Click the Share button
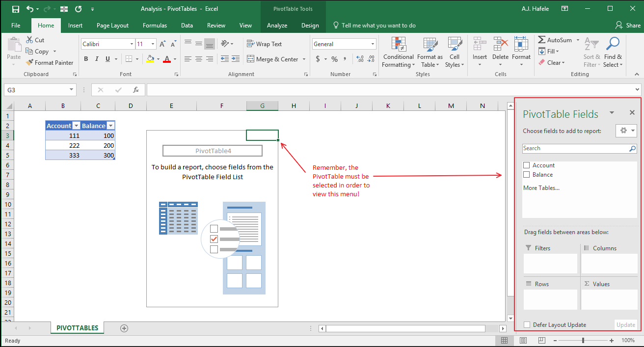The image size is (644, 347). 628,26
